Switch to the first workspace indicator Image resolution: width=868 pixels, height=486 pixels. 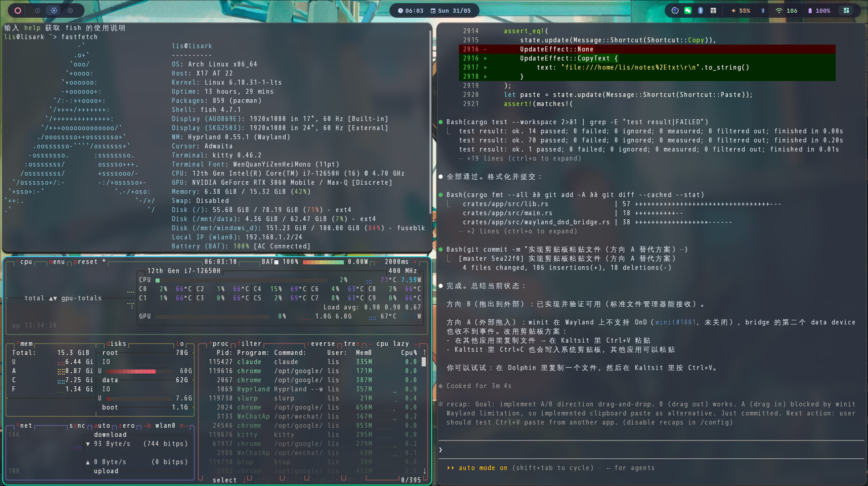(38, 10)
